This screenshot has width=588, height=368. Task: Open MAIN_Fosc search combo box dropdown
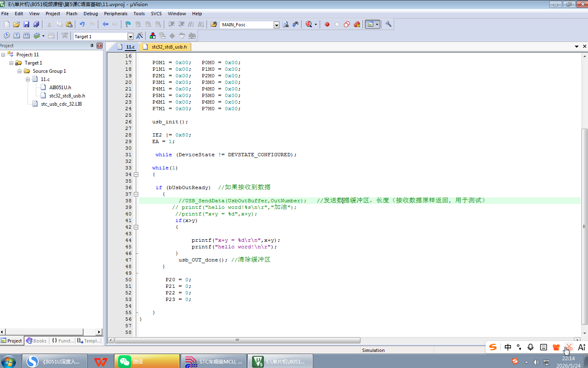click(277, 25)
